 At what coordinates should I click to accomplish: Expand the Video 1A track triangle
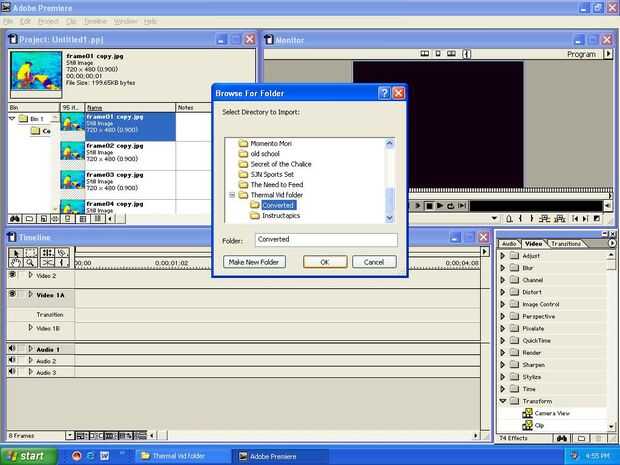pos(31,295)
